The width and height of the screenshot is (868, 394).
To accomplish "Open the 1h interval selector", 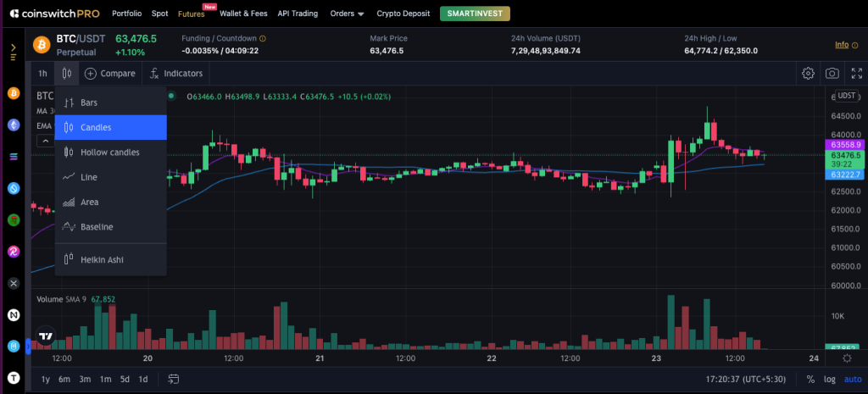I will pyautogui.click(x=42, y=74).
